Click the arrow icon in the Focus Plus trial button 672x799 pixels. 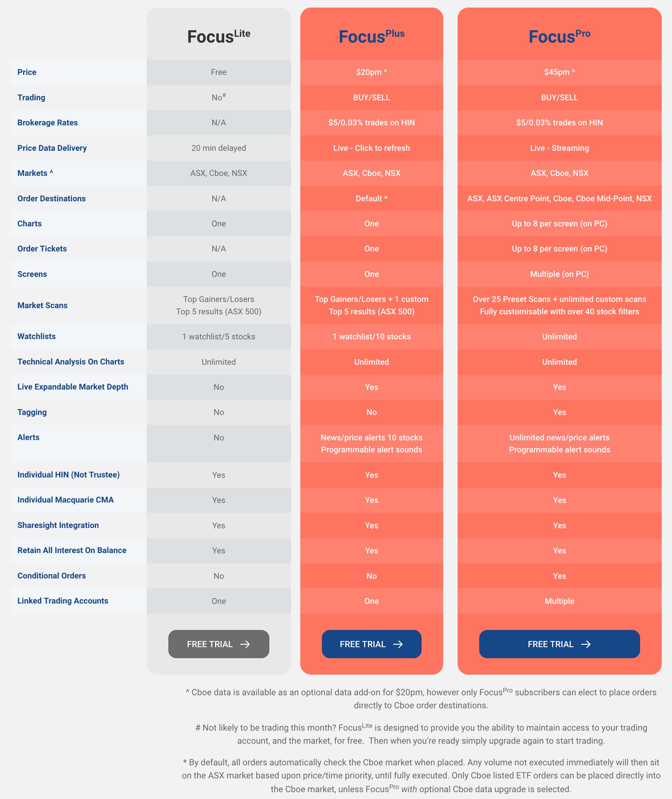point(398,644)
